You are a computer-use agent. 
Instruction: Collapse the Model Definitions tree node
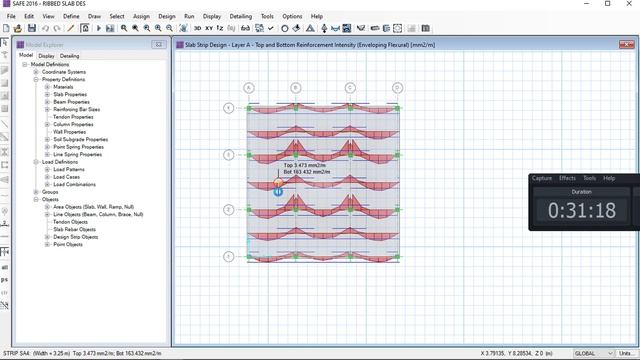25,64
